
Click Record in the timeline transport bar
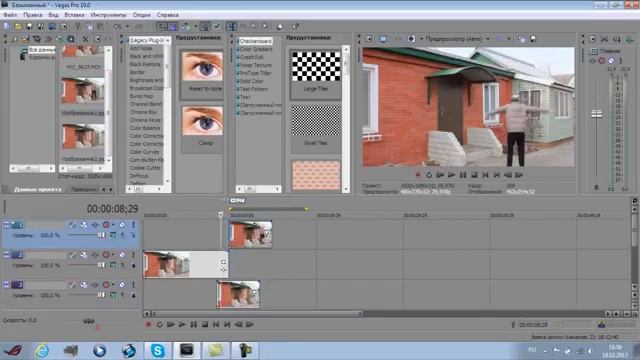point(148,324)
